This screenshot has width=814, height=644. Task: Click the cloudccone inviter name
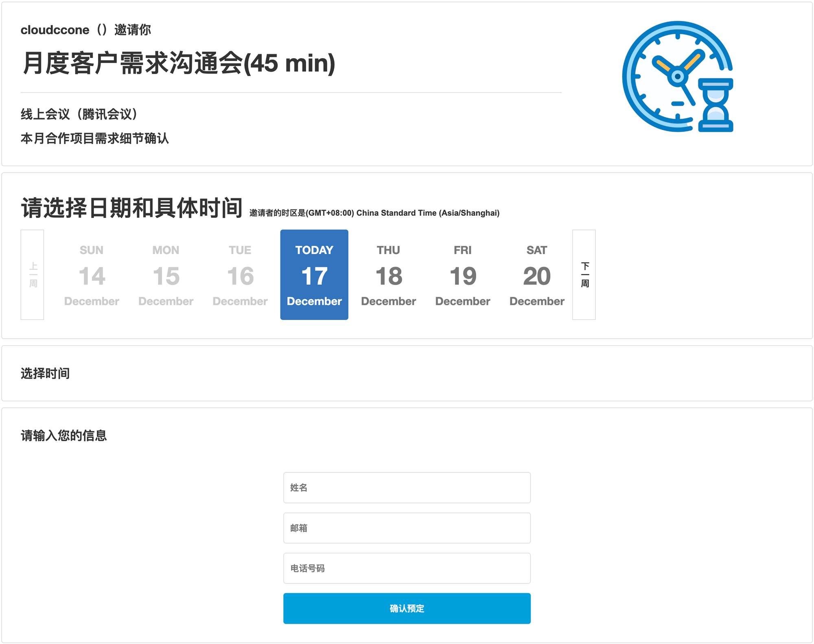55,30
